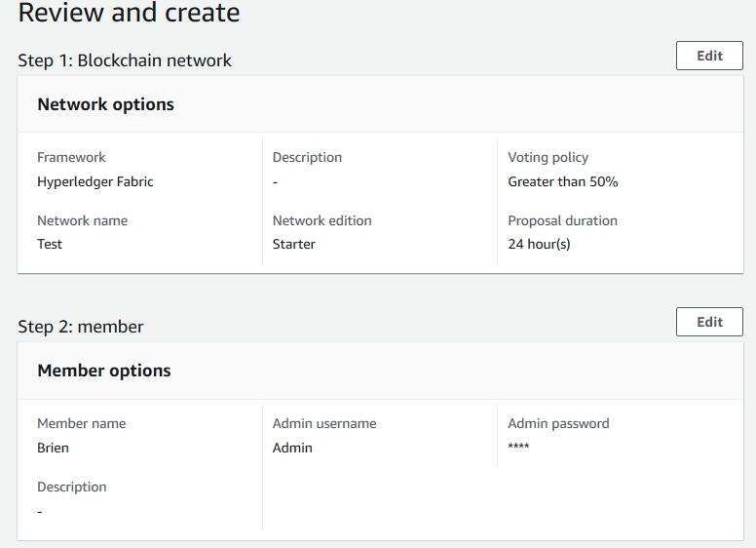Viewport: 756px width, 548px height.
Task: Click the Voting policy label
Action: [548, 157]
